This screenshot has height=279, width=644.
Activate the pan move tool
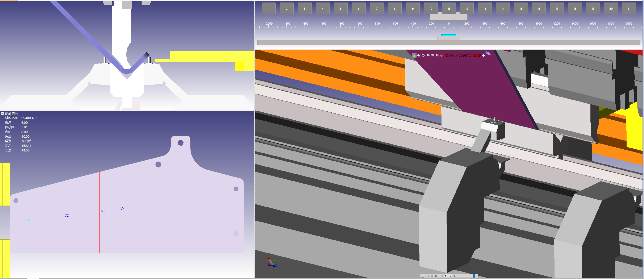pyautogui.click(x=419, y=55)
